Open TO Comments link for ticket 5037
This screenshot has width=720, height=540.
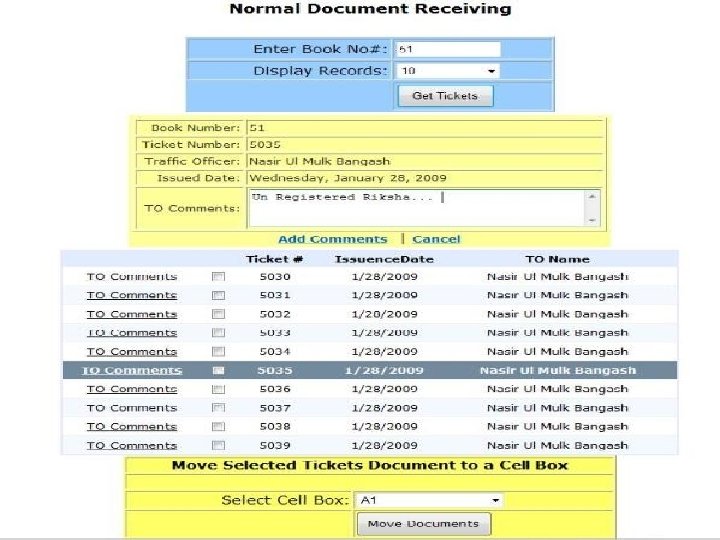point(132,408)
